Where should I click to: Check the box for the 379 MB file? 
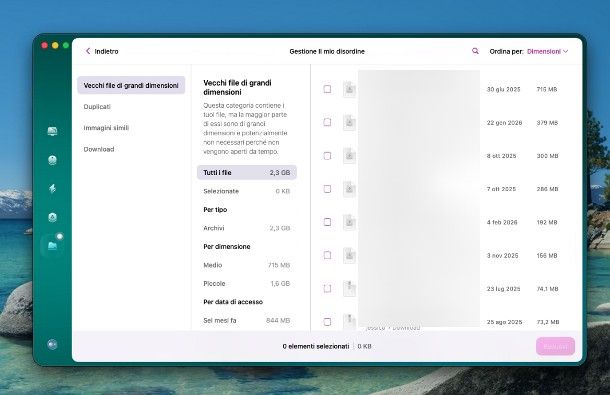click(x=327, y=122)
